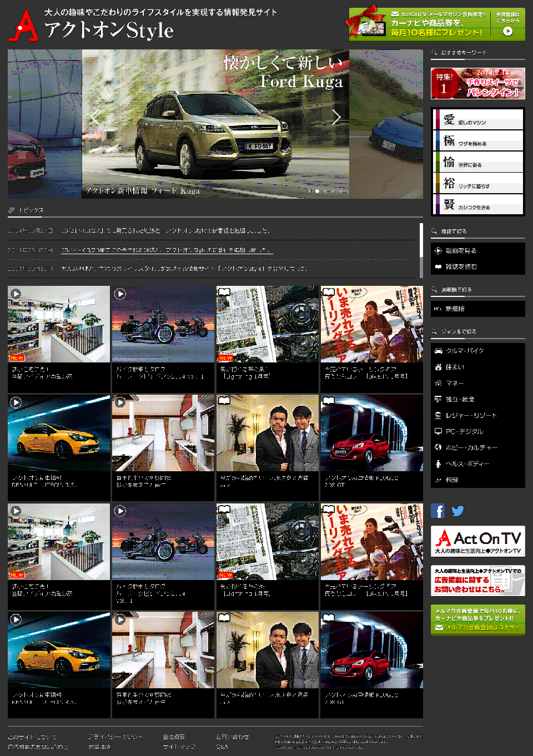Screen dimensions: 533x756
Task: Click the メルマガ会員登録はコチラ green banner
Action: (478, 620)
